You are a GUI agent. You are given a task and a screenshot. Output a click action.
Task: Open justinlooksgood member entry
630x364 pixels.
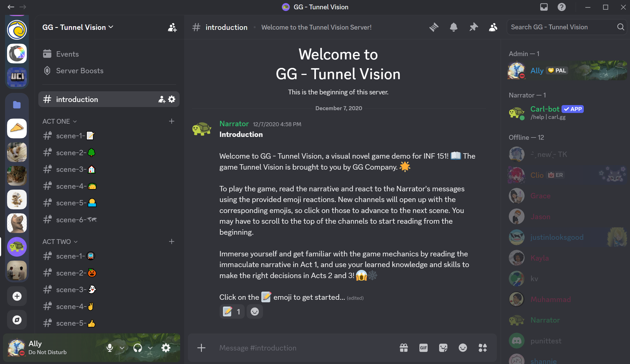[x=567, y=237]
